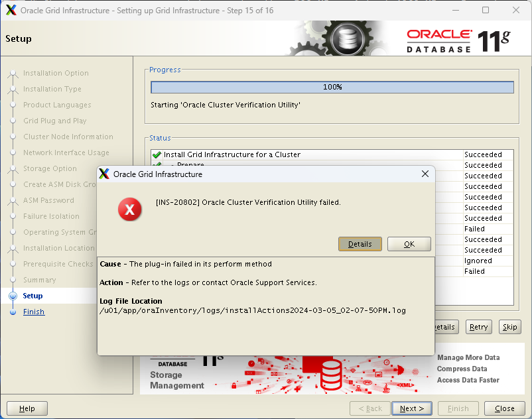
Task: Click the 'Manage More Data' banner text
Action: click(468, 357)
